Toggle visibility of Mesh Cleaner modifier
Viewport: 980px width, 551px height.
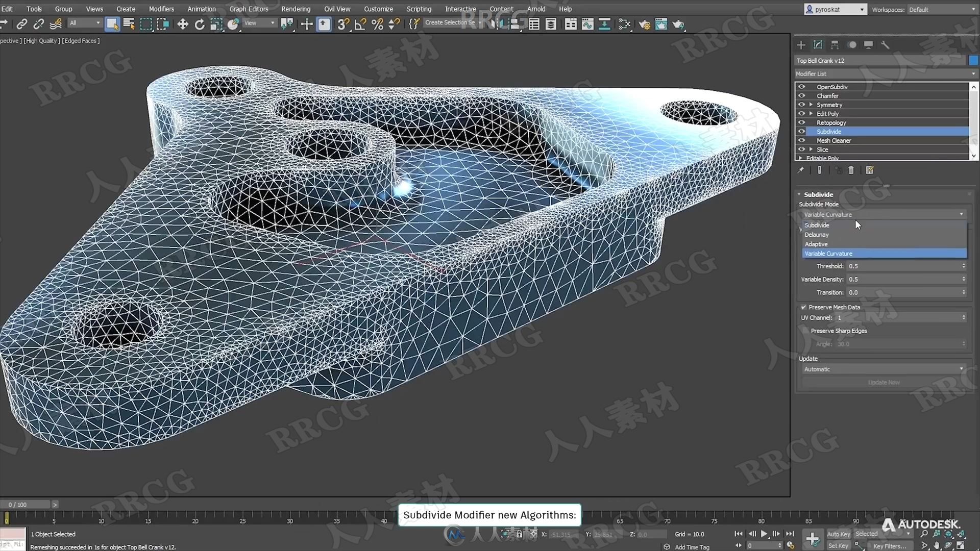pyautogui.click(x=802, y=140)
